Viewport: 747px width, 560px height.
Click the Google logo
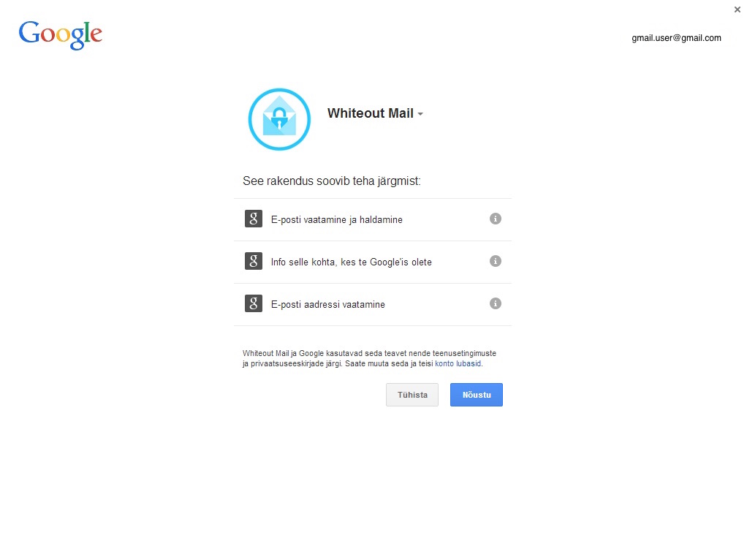pos(61,35)
